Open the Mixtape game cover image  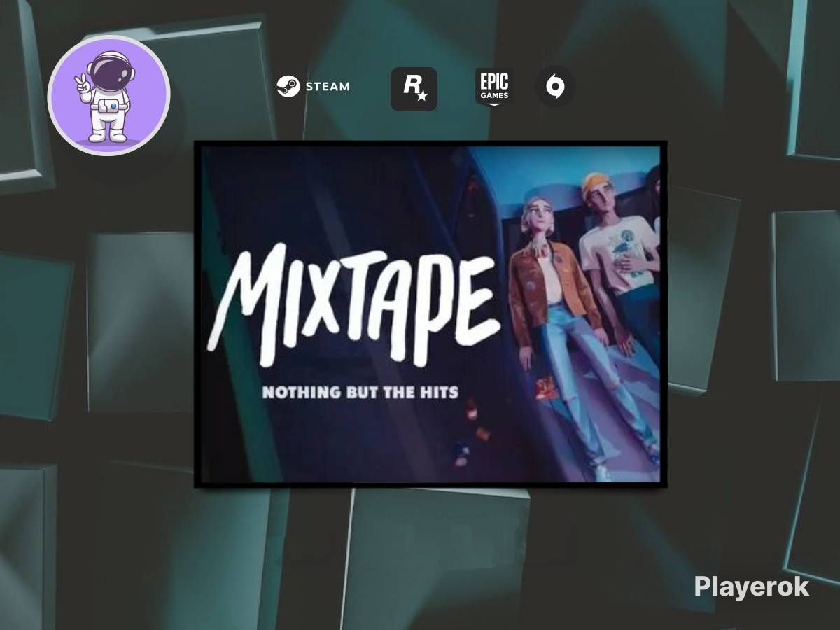430,314
